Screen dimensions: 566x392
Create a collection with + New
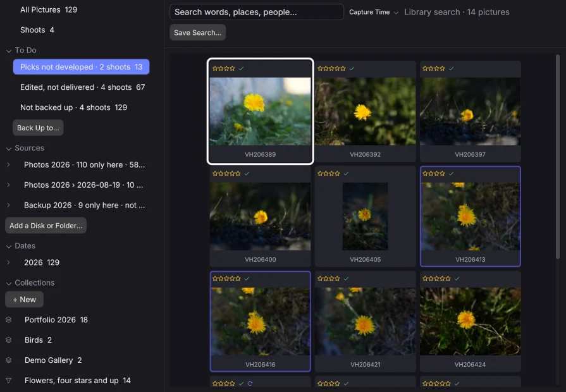pyautogui.click(x=24, y=300)
